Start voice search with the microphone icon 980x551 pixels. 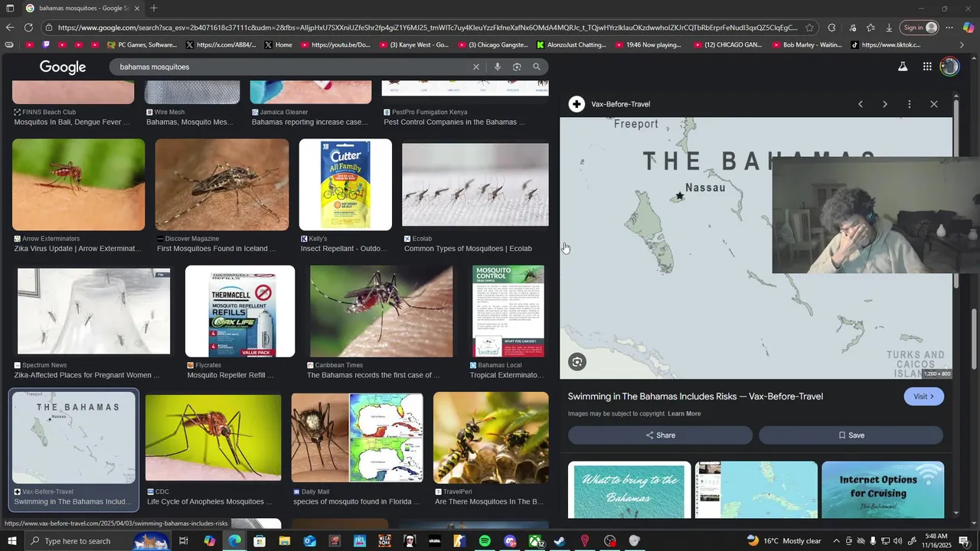[x=498, y=67]
